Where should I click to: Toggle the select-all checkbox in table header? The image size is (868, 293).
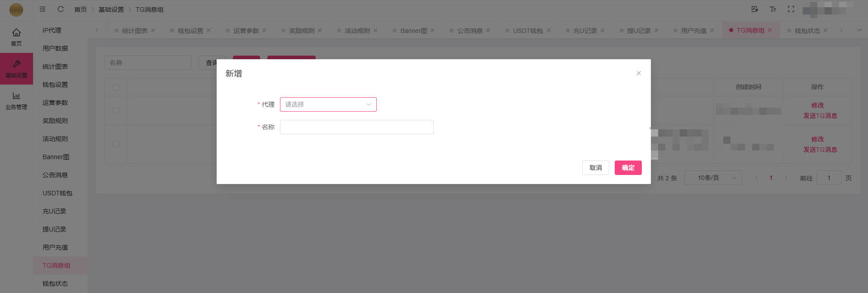[x=116, y=87]
